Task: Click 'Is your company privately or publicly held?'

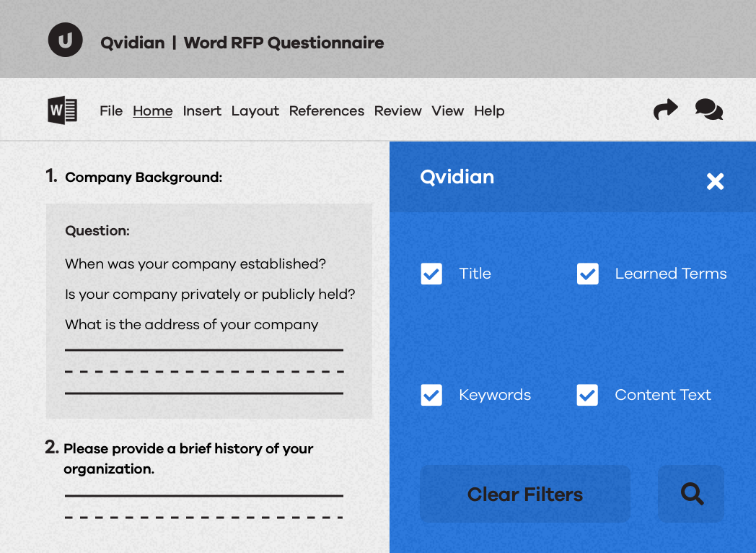Action: click(210, 295)
